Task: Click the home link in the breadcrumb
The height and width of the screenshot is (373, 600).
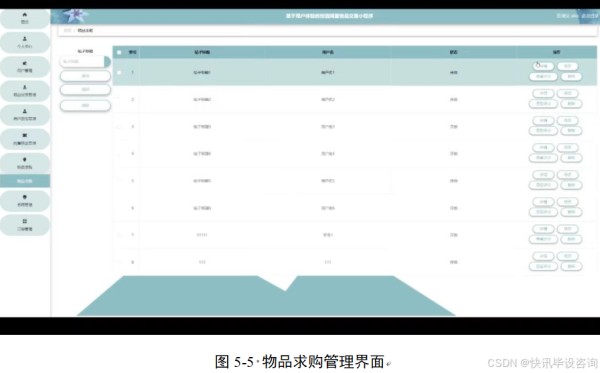Action: (67, 30)
